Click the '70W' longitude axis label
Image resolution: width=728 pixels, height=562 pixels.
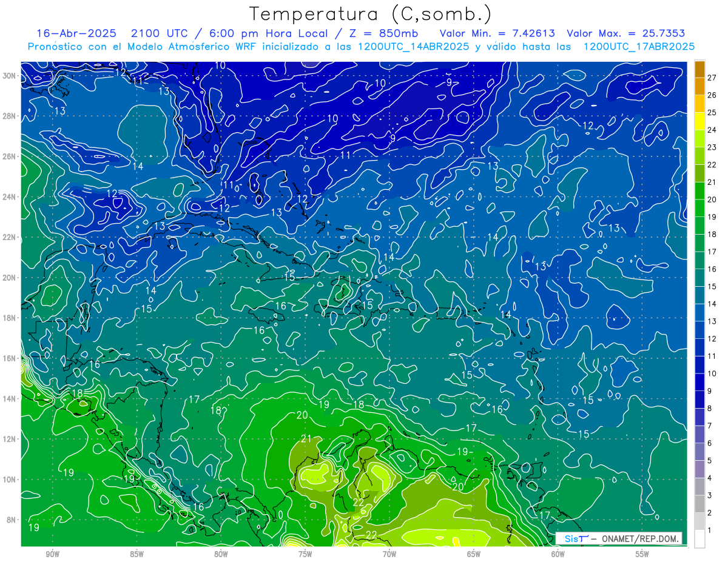389,554
